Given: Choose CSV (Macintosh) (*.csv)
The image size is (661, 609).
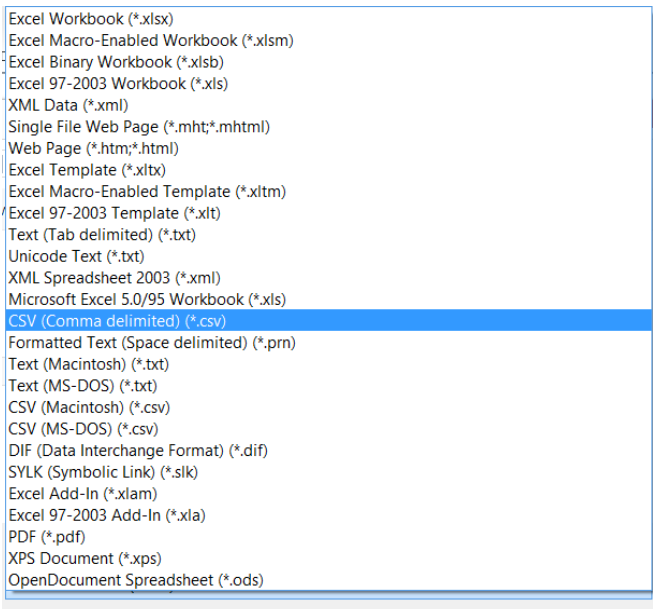Looking at the screenshot, I should click(x=329, y=407).
